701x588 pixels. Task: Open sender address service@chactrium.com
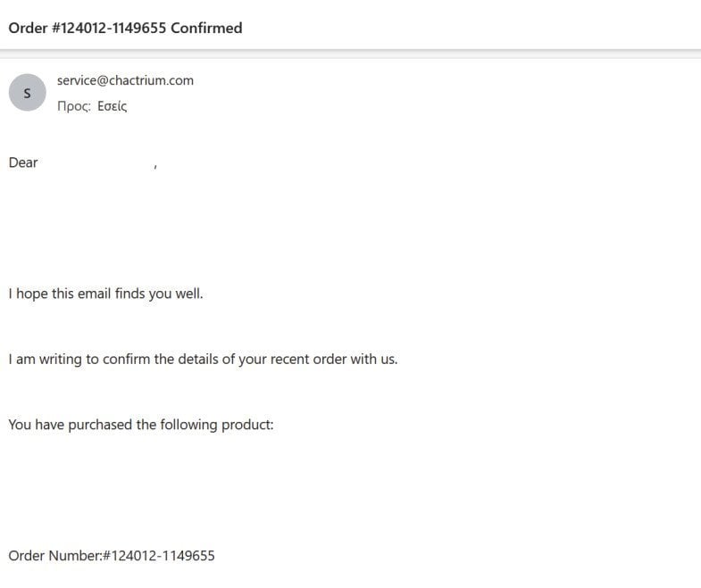[x=125, y=80]
